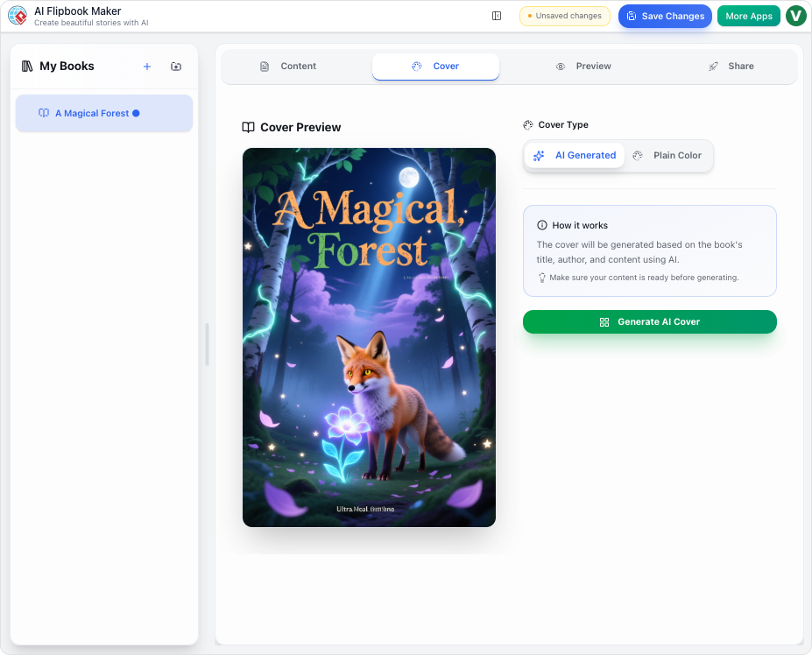Select A Magical Forest in My Books list
This screenshot has width=812, height=655.
[103, 113]
